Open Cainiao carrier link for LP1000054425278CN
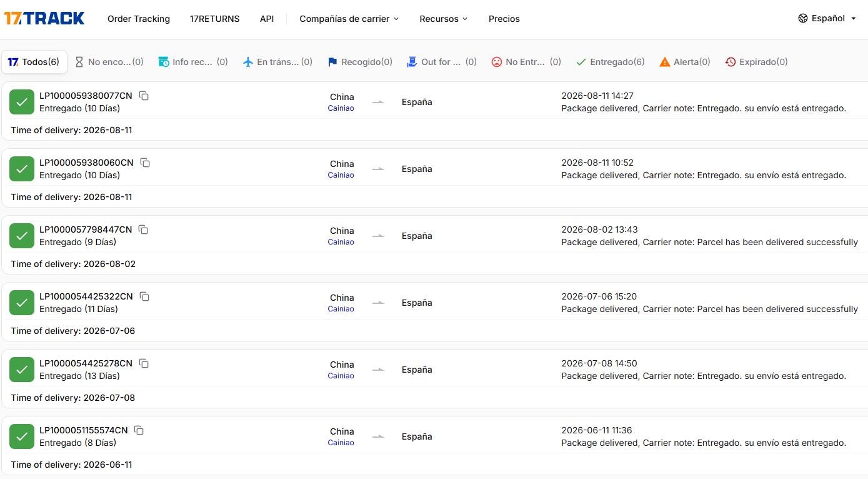868x479 pixels. 341,376
